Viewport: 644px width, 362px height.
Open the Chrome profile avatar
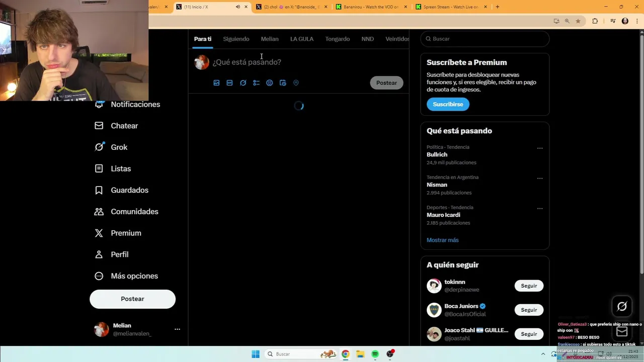625,21
